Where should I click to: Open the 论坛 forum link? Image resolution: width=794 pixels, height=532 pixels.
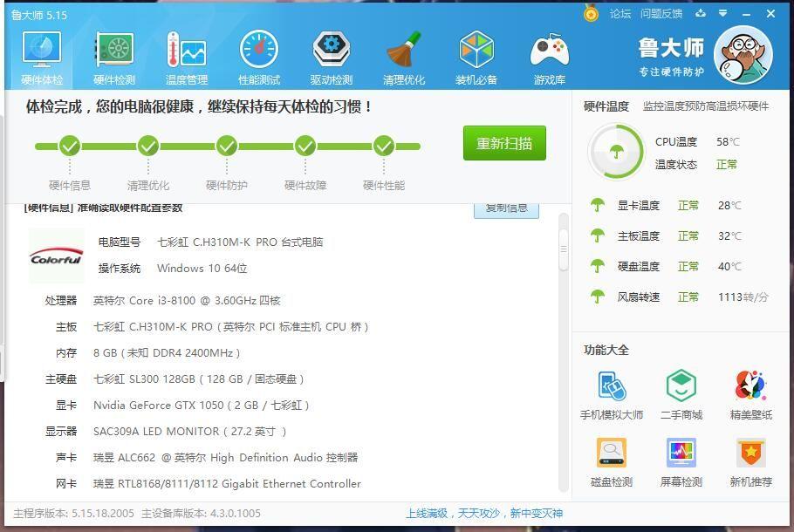620,14
